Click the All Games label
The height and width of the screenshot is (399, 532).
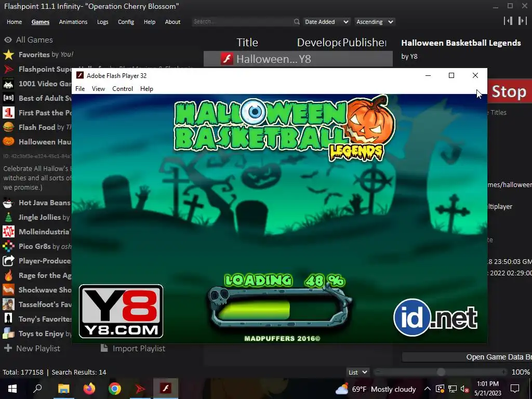34,39
